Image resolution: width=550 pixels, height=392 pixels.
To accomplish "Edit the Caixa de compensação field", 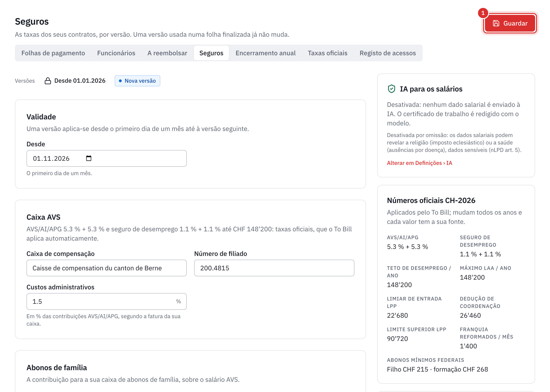I will tap(106, 268).
